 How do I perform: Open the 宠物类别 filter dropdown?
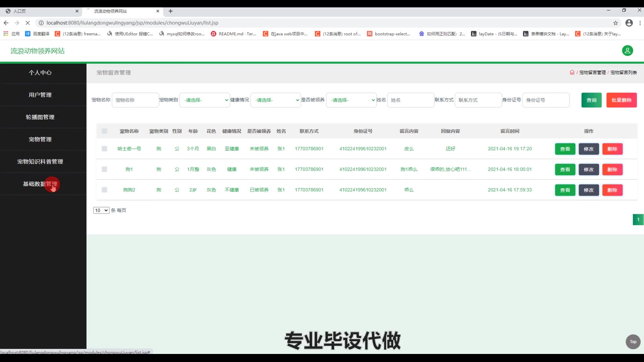click(x=205, y=100)
